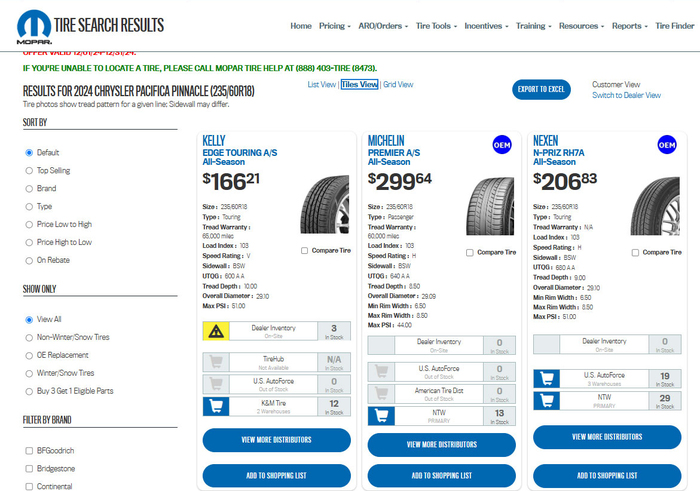Open the Tire Tools dropdown menu
Image resolution: width=700 pixels, height=491 pixels.
(435, 26)
